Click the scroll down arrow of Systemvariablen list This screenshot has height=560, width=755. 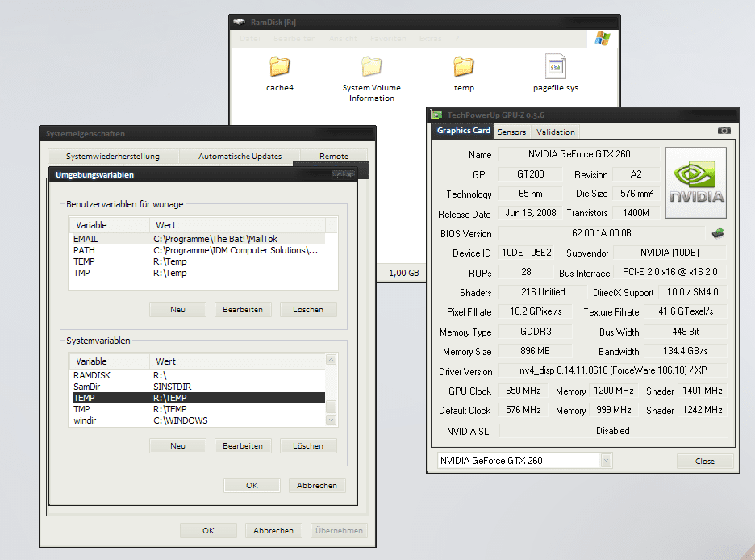point(331,420)
